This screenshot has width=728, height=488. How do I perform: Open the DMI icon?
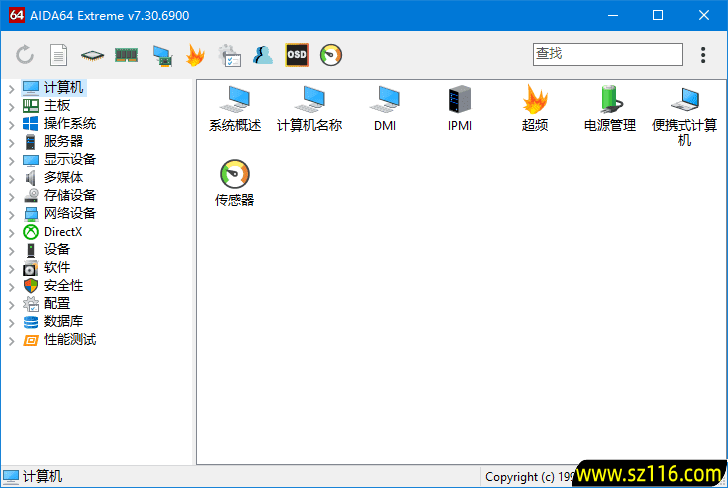point(385,109)
